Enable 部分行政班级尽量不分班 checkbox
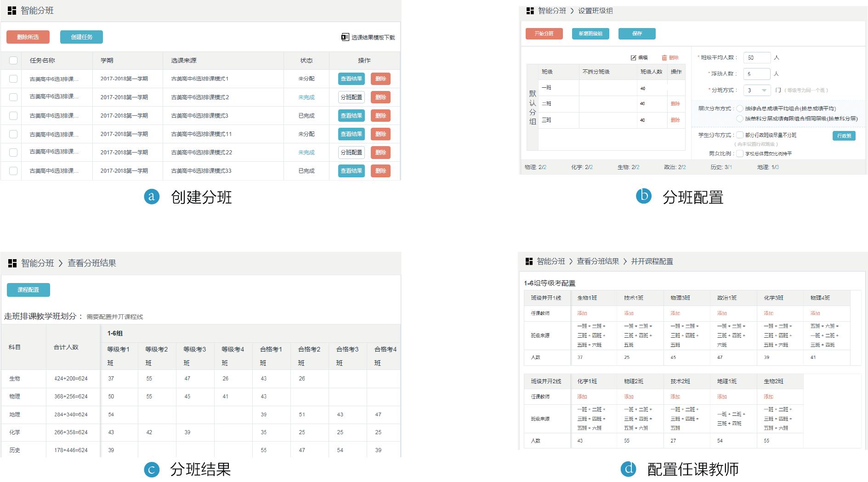This screenshot has width=868, height=482. pyautogui.click(x=740, y=135)
